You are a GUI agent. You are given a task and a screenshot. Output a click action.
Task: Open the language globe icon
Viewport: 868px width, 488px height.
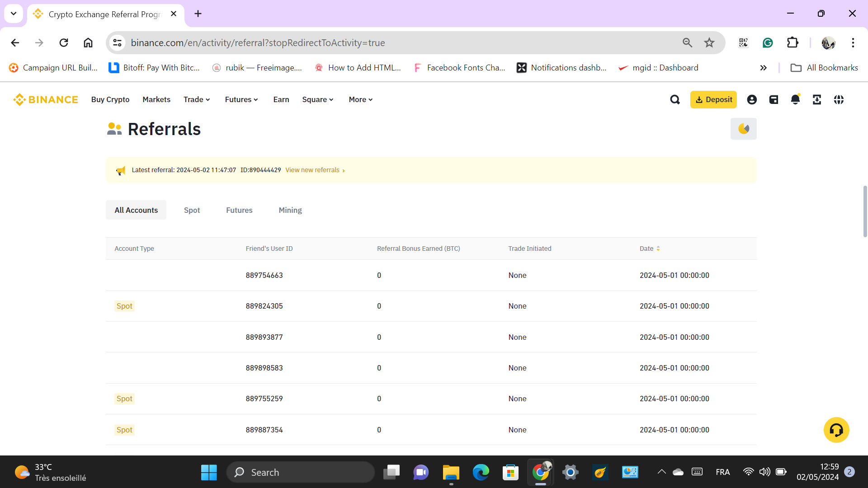839,99
